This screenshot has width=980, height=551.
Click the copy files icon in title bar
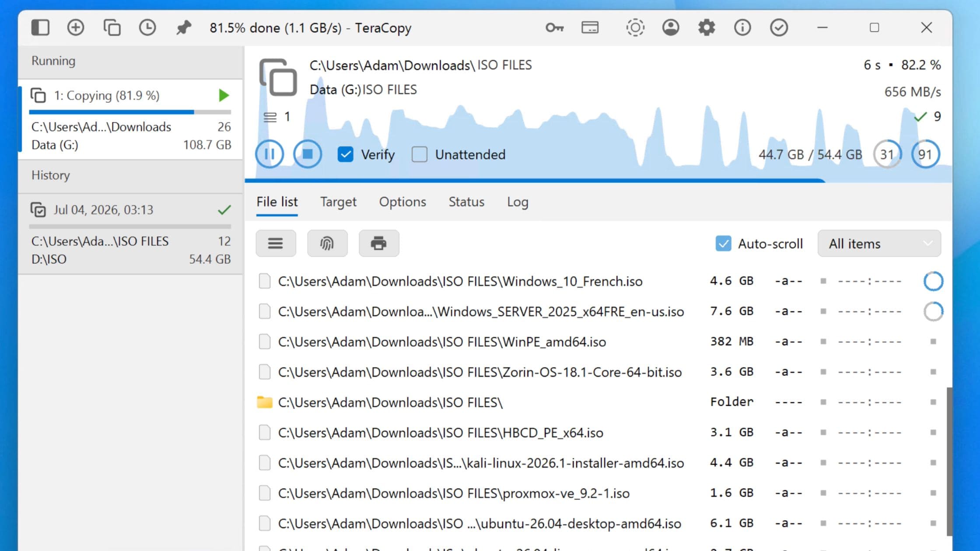pos(112,28)
